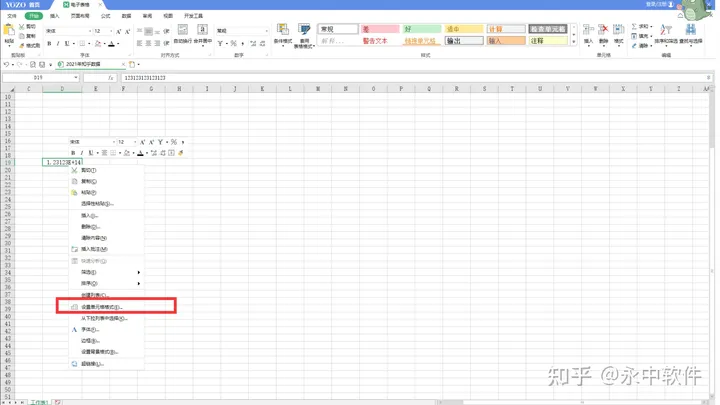Toggle Bold in the ribbon font group

tap(49, 44)
